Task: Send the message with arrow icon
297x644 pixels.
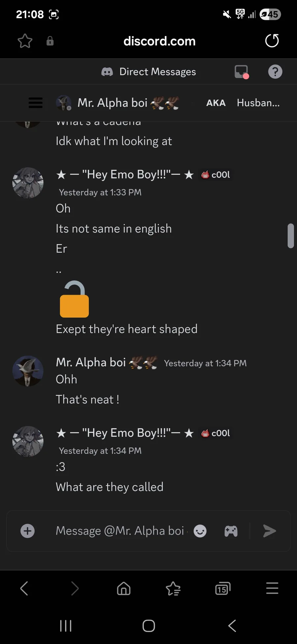Action: [x=270, y=531]
